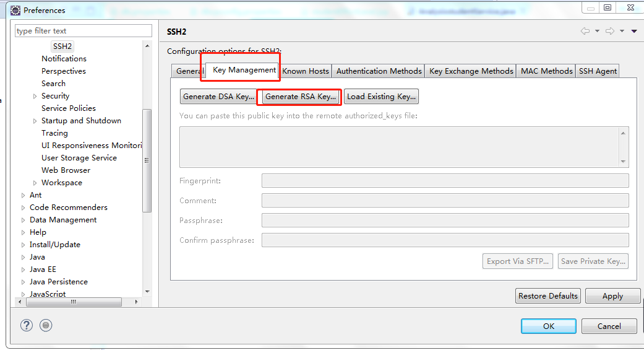
Task: Click the back navigation arrow icon
Action: point(585,31)
